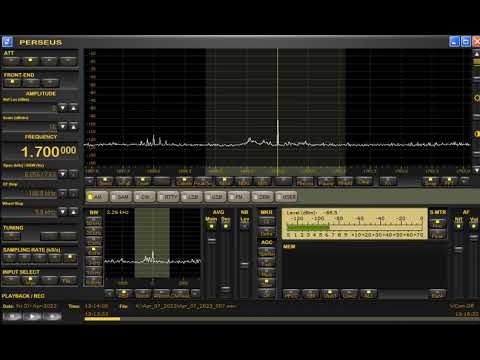This screenshot has height=360, width=480.
Task: Lower Scale value using down arrow
Action: 62,126
